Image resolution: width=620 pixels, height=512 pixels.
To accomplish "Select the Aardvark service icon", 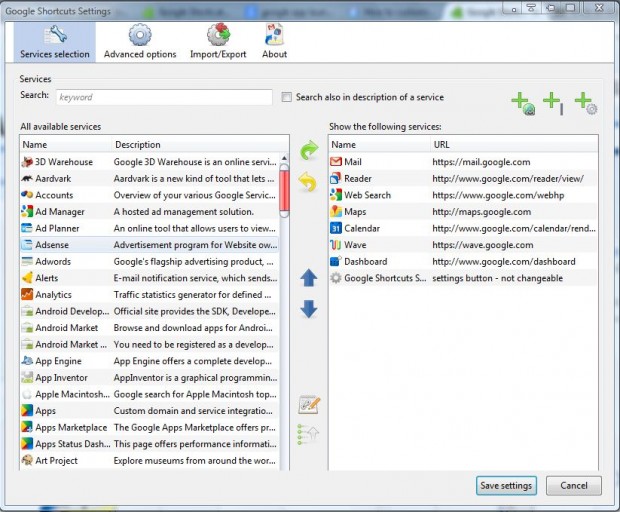I will (27, 178).
